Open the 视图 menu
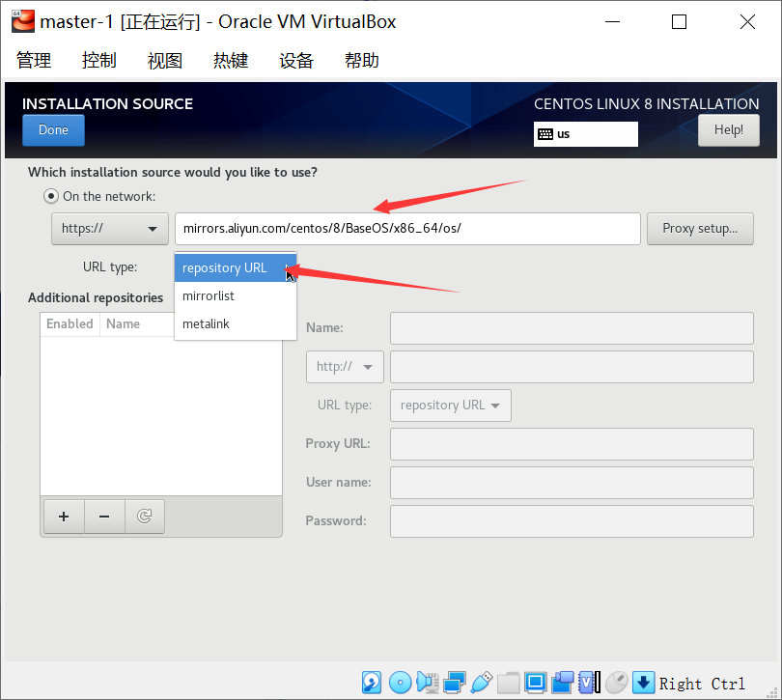Screen dimensions: 782x700 pyautogui.click(x=165, y=61)
